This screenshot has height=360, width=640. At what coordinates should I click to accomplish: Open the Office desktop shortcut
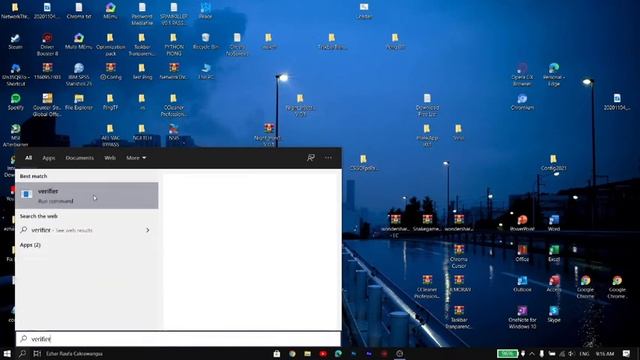click(522, 253)
